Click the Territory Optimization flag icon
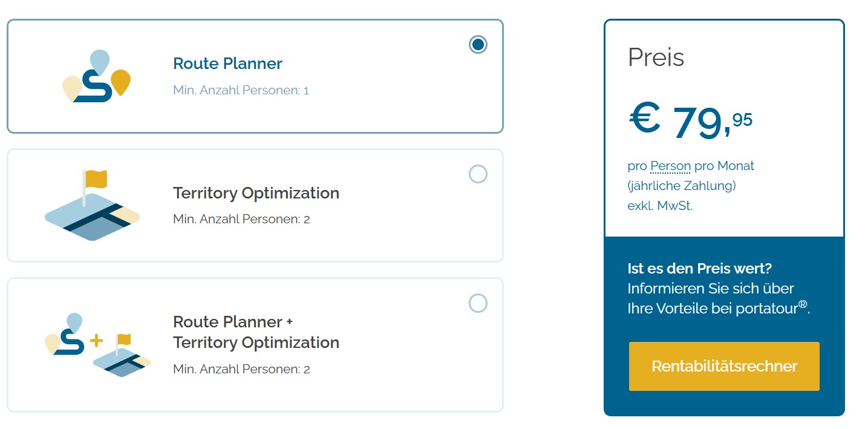This screenshot has width=868, height=429. 92,206
